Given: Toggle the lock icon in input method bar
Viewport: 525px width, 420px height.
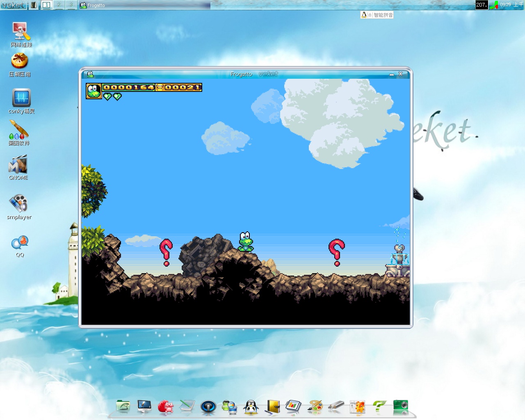Looking at the screenshot, I should (370, 15).
